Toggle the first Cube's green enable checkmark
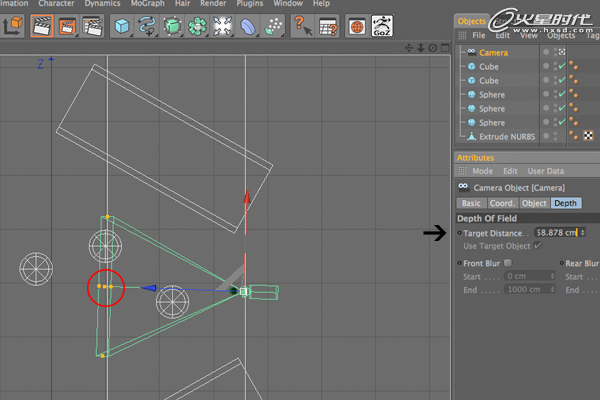The image size is (600, 400). [563, 66]
